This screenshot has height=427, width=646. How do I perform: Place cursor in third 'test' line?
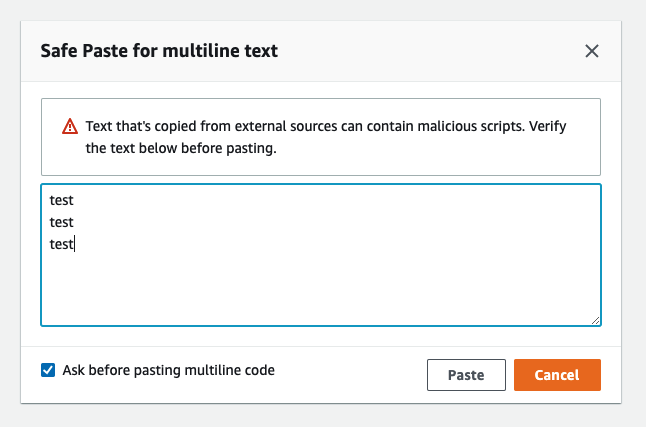[x=61, y=244]
